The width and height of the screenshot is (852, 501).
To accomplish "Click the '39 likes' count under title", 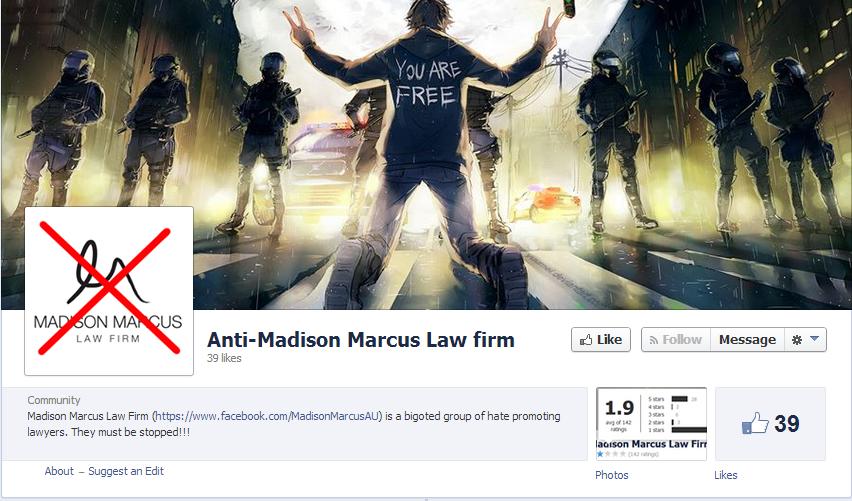I will [x=224, y=358].
